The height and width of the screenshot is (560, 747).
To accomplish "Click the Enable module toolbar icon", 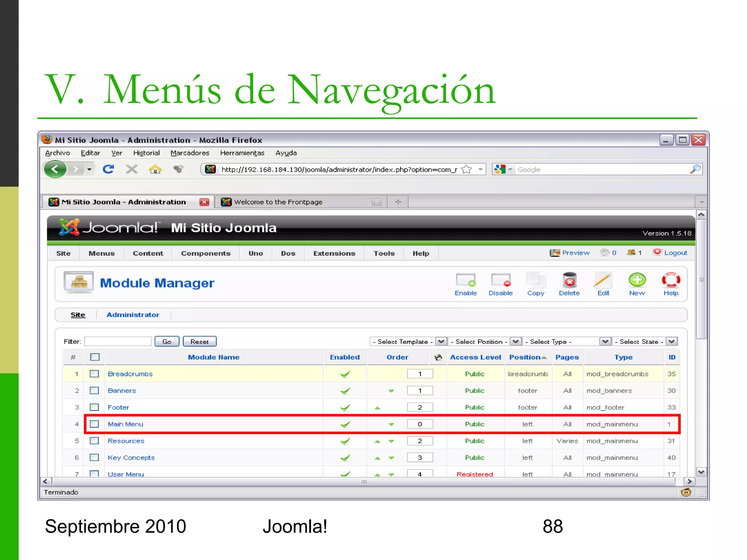I will coord(466,284).
